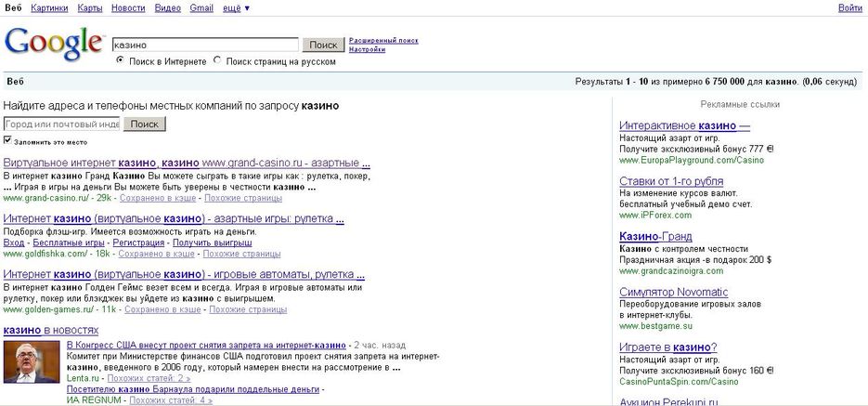Click the CasinoPuntaSpin.com/Casino ad URL
The image size is (868, 406).
pos(679,382)
